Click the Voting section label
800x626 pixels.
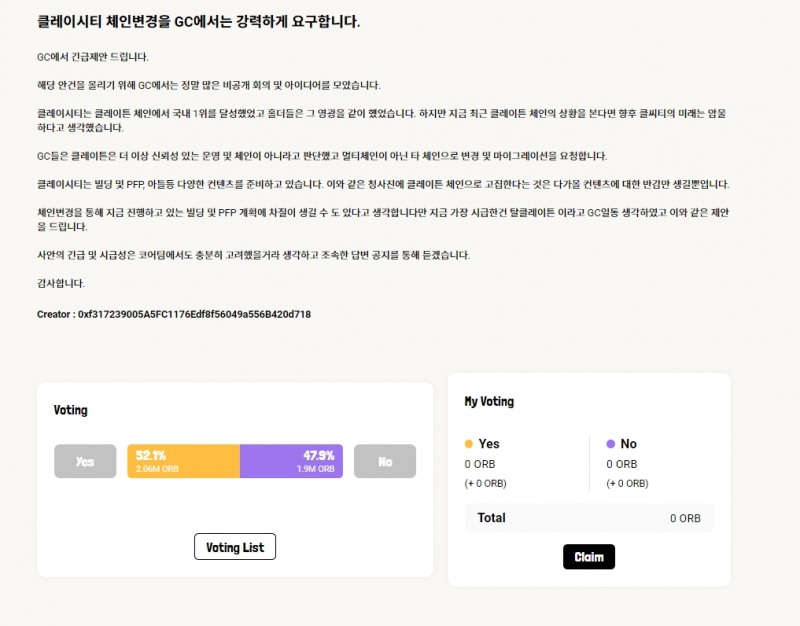click(x=70, y=410)
